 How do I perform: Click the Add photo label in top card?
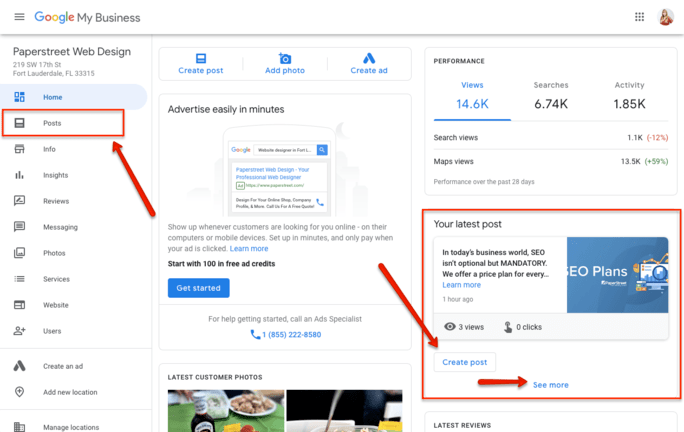[x=285, y=70]
